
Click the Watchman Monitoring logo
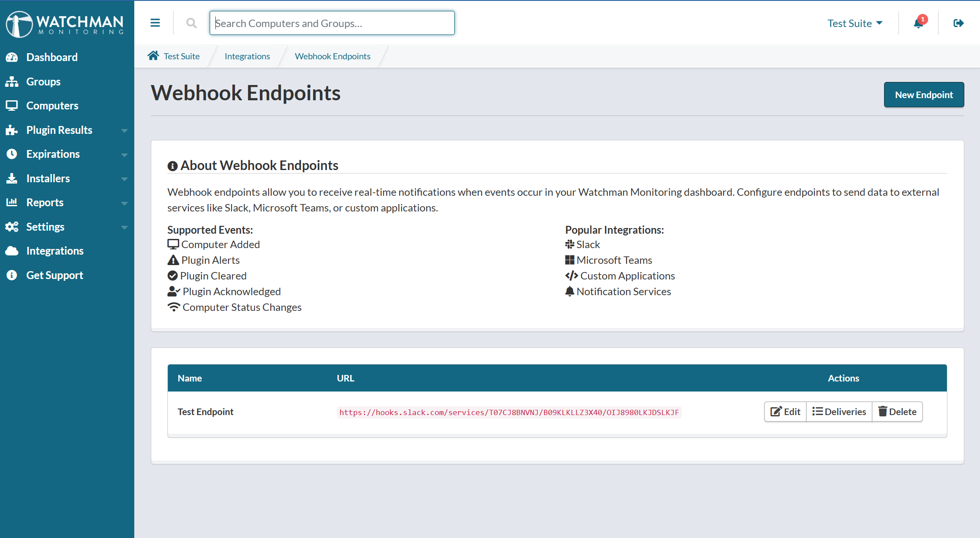pyautogui.click(x=65, y=24)
